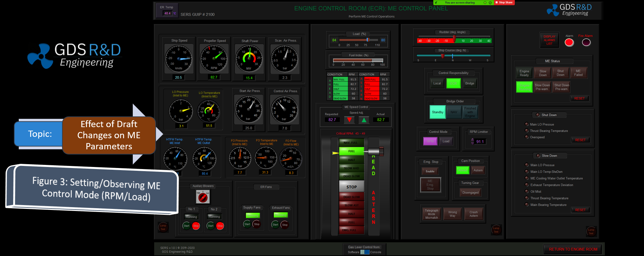Click the telegraph lever handle knob
Image resolution: width=644 pixels, height=256 pixels.
(381, 151)
